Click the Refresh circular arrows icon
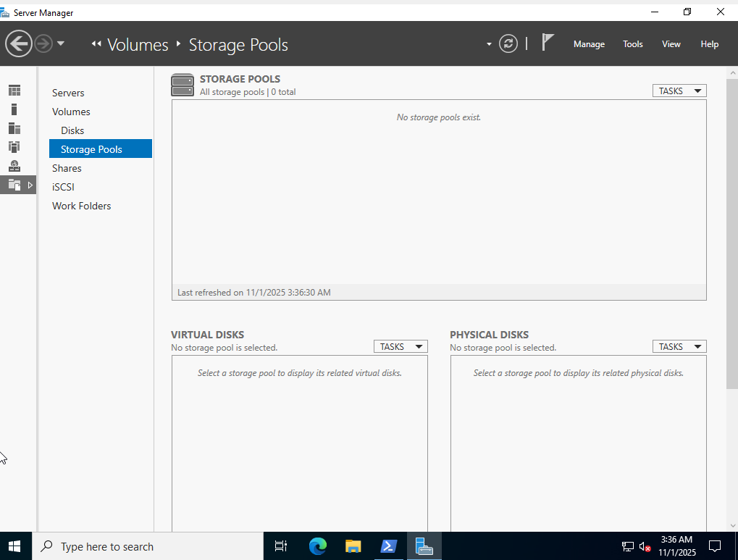Viewport: 738px width, 560px height. tap(508, 44)
